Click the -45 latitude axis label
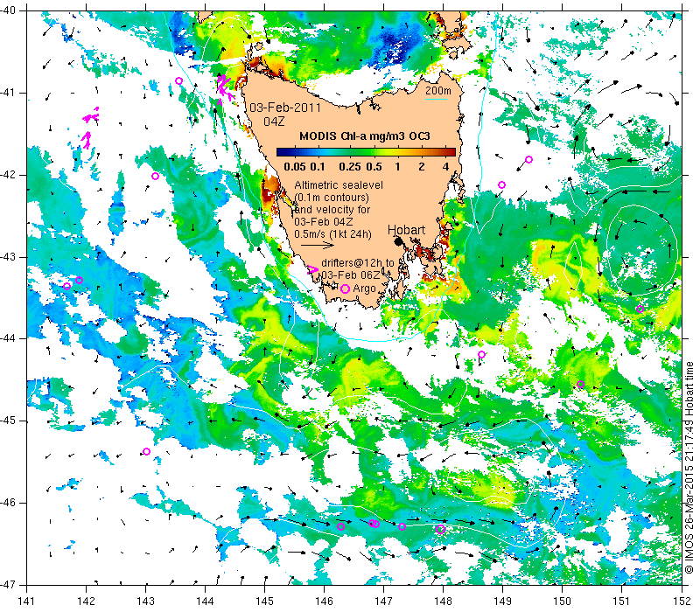Screen dimensions: 700x612 [x=8, y=421]
